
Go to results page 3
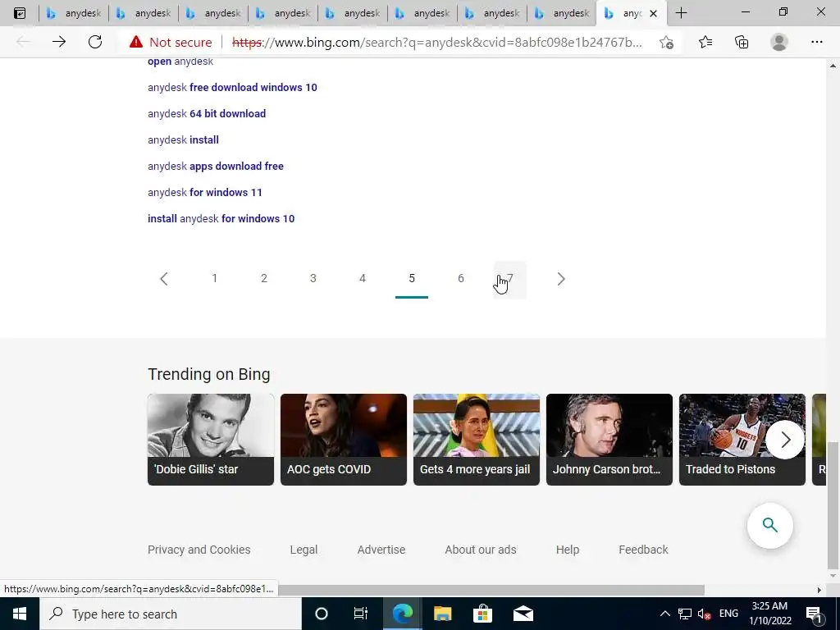click(x=313, y=279)
